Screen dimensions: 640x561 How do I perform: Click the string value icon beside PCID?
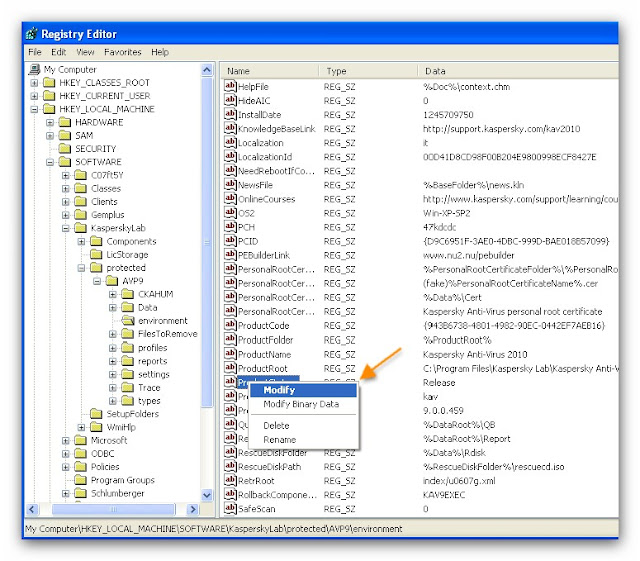click(230, 241)
